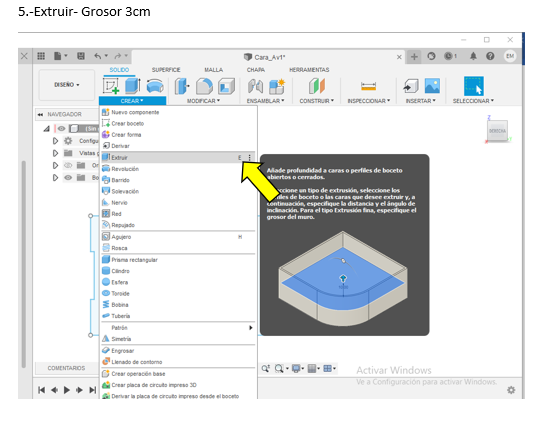Image resolution: width=554 pixels, height=424 pixels.
Task: Click the Insert Derive icon
Action: tap(411, 86)
